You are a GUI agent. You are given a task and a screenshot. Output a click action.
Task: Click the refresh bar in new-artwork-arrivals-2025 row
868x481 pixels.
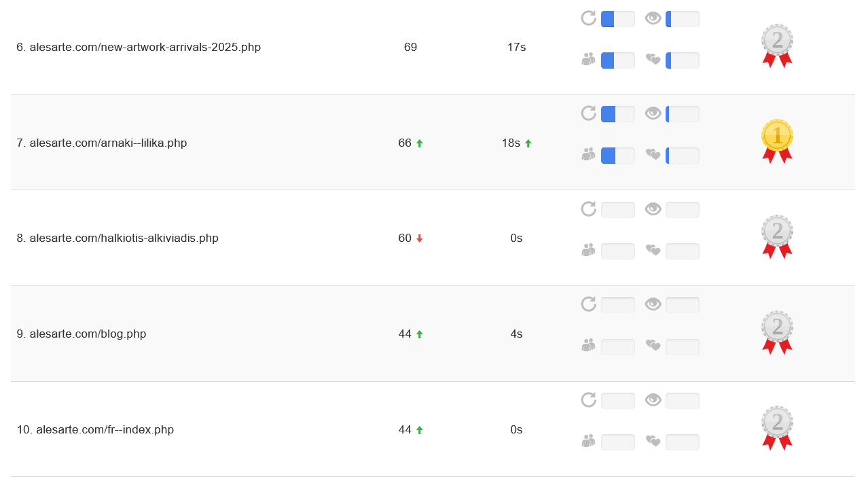point(617,19)
